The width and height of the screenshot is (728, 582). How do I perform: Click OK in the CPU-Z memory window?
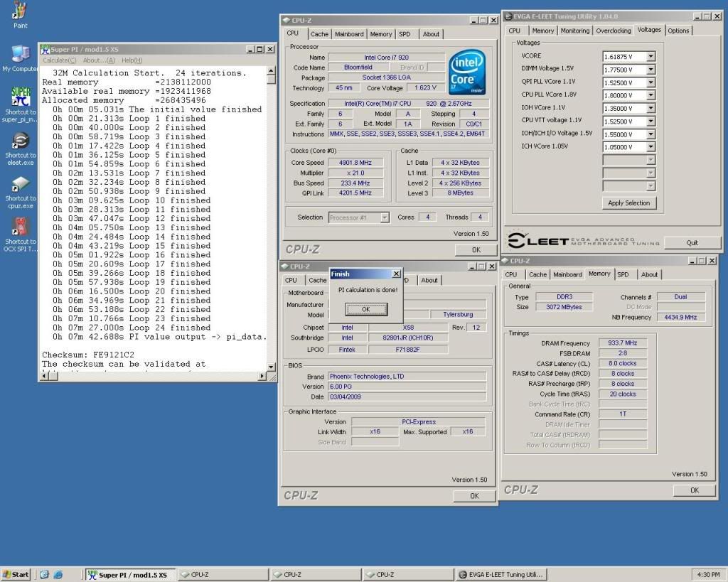(x=694, y=490)
